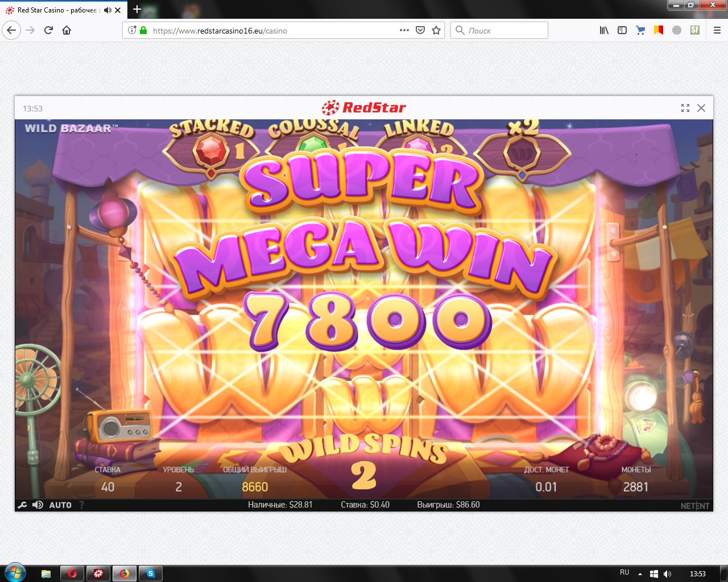
Task: Click the browser forward arrow
Action: click(30, 30)
